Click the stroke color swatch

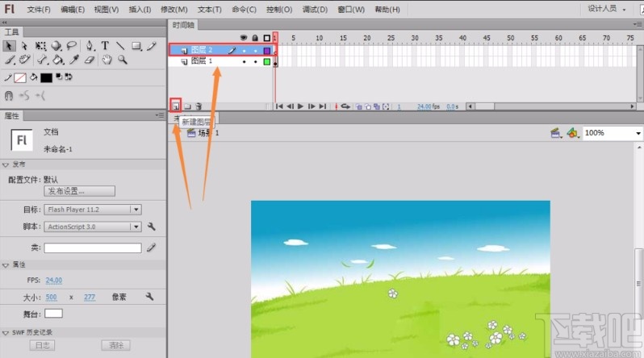click(x=19, y=77)
